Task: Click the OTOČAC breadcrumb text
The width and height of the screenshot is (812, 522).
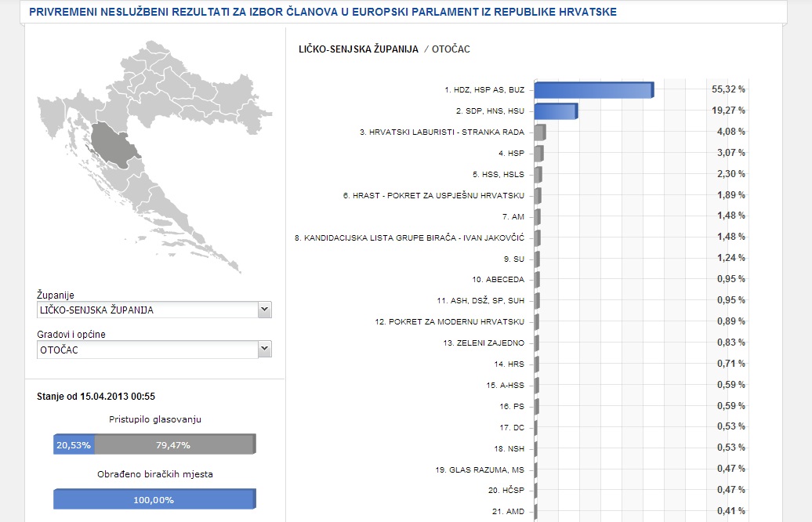Action: (x=451, y=49)
